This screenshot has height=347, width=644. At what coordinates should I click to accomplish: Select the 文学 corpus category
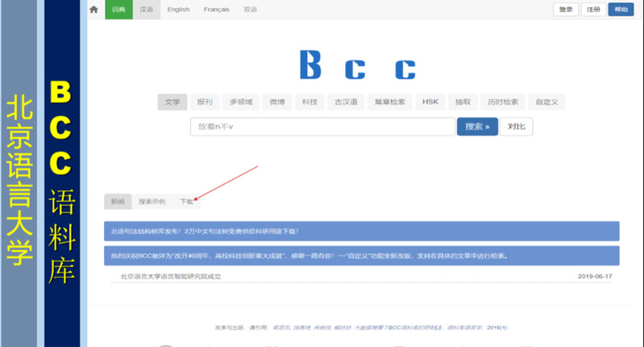click(x=172, y=102)
